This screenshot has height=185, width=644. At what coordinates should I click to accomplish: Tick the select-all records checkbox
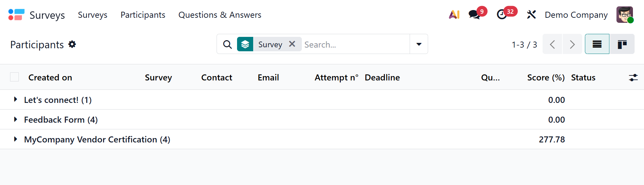tap(14, 77)
